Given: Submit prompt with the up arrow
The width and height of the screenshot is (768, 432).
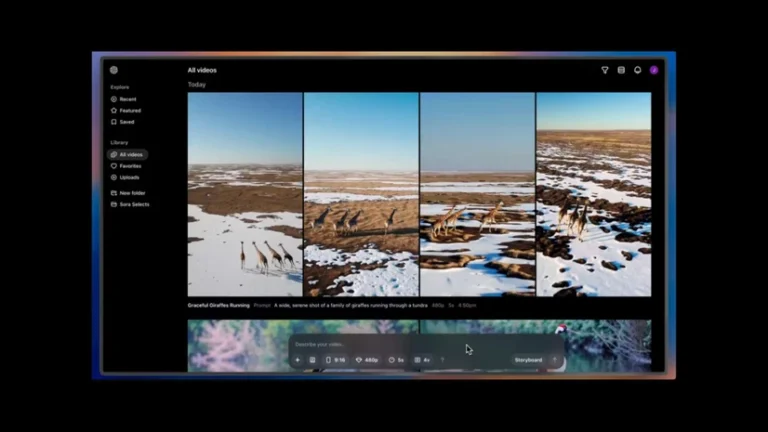Looking at the screenshot, I should tap(555, 360).
